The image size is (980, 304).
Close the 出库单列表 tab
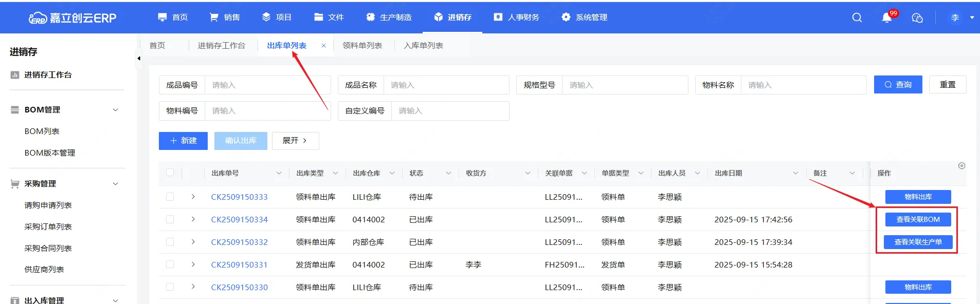click(323, 46)
